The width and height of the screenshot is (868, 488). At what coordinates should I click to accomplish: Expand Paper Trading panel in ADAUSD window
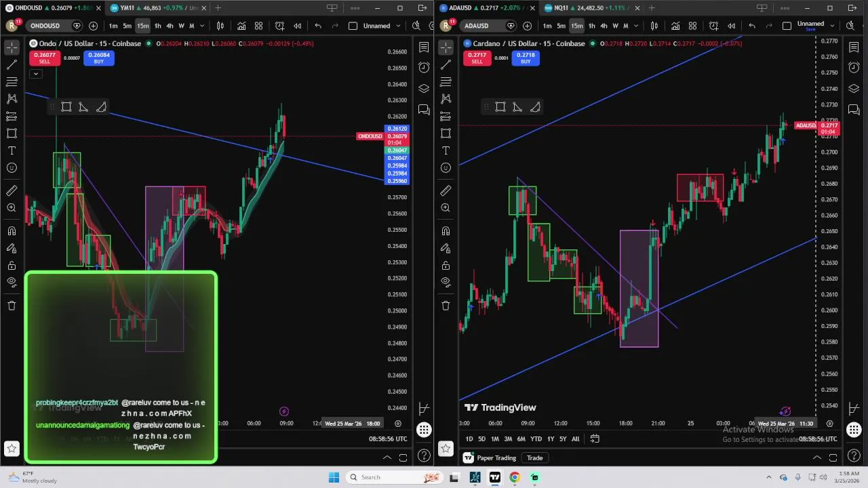[x=817, y=458]
